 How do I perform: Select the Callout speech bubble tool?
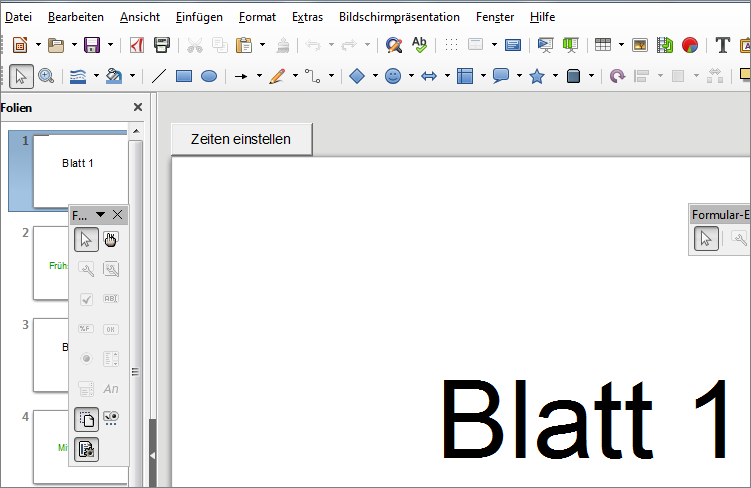pyautogui.click(x=501, y=76)
